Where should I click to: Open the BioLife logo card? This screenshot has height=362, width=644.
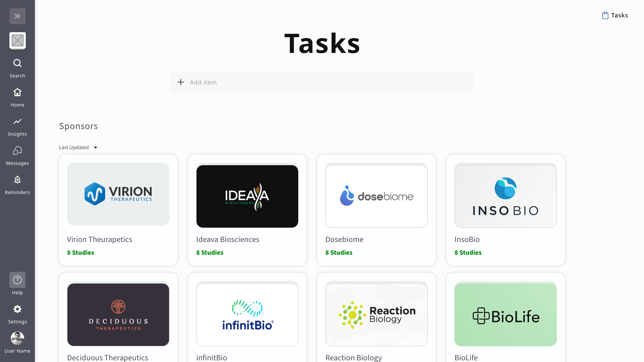click(x=505, y=314)
